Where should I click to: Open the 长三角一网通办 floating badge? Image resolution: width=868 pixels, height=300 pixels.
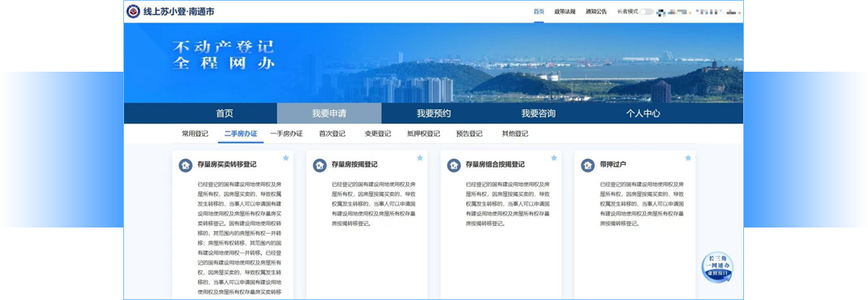tap(718, 268)
